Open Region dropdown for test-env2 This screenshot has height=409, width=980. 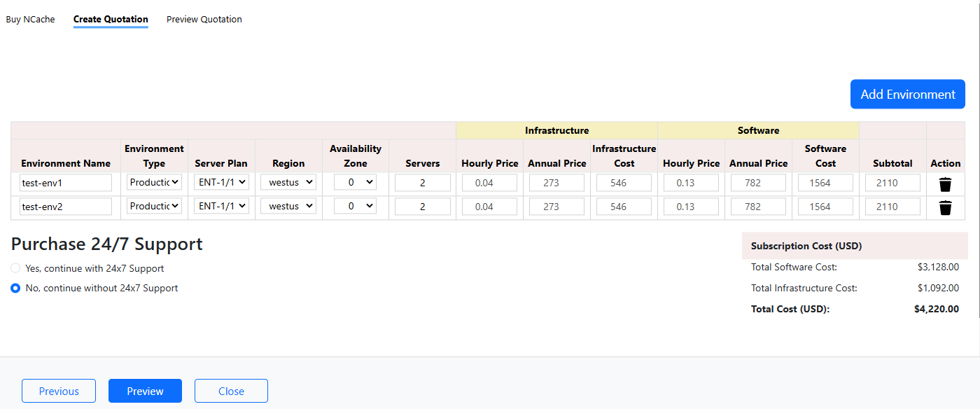point(288,206)
